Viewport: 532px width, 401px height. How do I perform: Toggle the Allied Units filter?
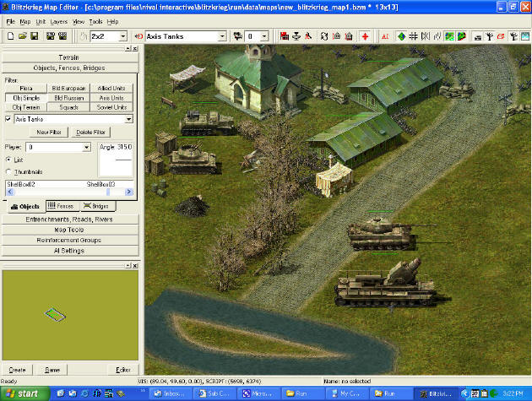click(x=111, y=88)
